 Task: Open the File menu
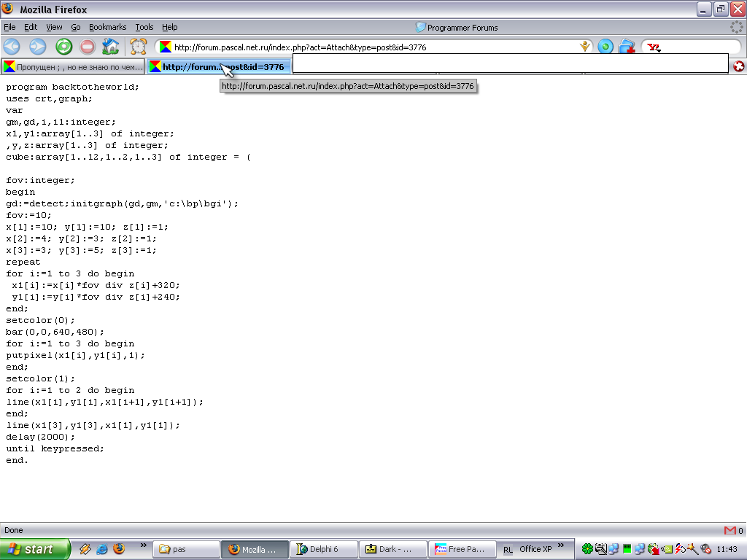click(9, 27)
